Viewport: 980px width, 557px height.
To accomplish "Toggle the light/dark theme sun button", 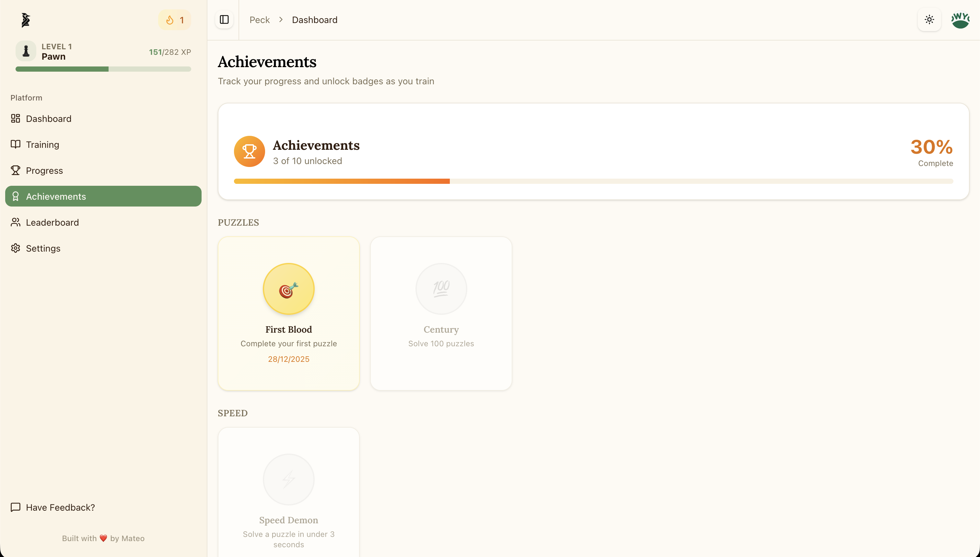I will [x=929, y=20].
